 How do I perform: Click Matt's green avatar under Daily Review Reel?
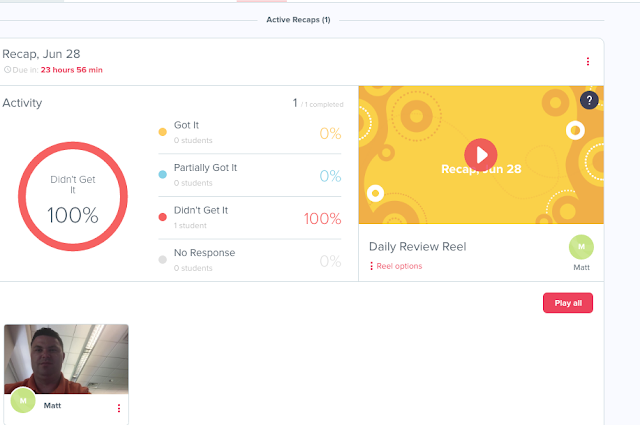pyautogui.click(x=581, y=247)
